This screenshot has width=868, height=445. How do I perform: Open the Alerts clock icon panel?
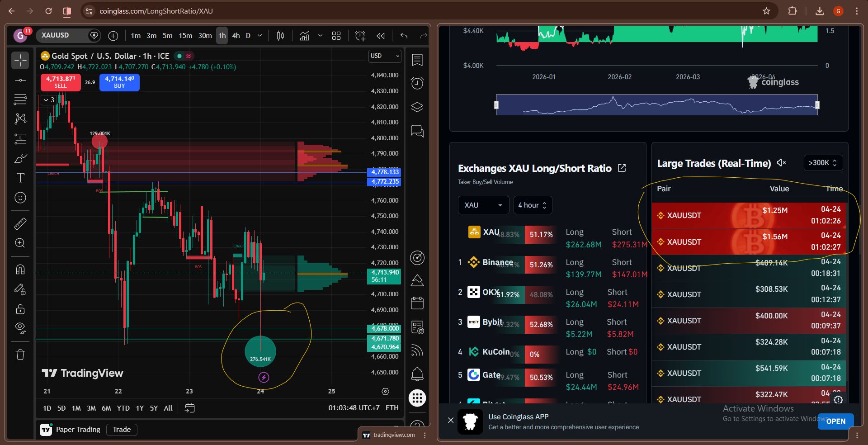click(417, 83)
